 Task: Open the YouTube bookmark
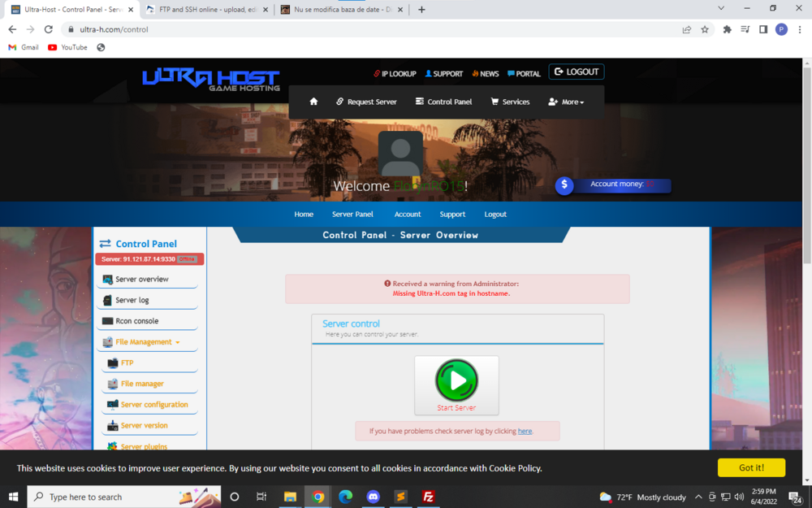[67, 47]
